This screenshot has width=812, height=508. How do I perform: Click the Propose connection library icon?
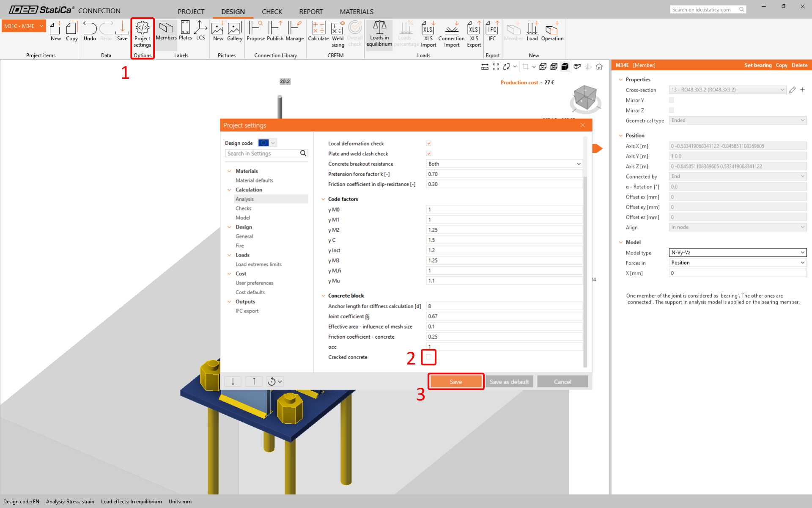coord(255,31)
